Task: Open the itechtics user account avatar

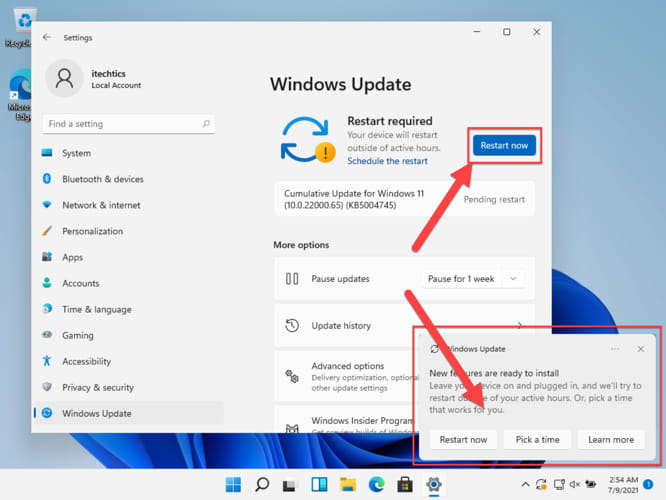Action: (65, 79)
